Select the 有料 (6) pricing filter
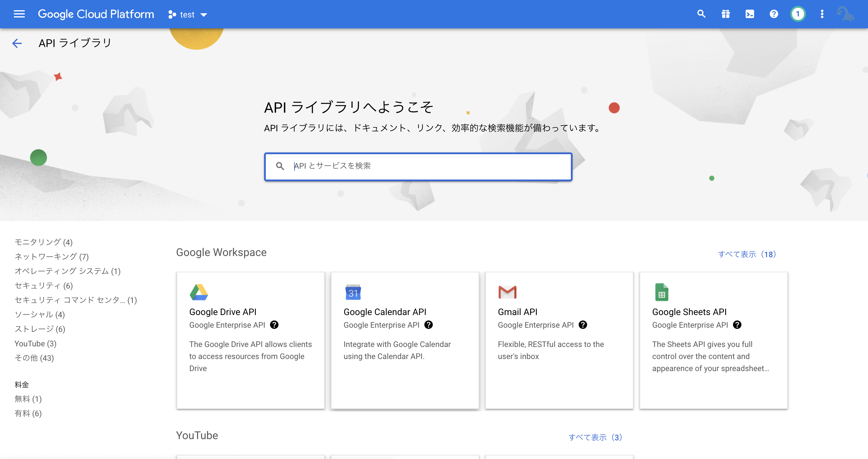 pos(28,413)
